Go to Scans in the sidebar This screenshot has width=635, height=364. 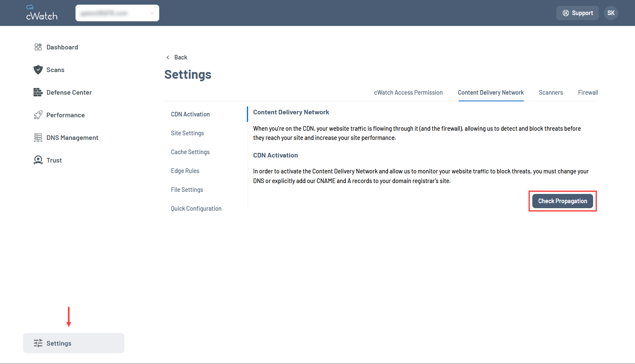tap(55, 70)
